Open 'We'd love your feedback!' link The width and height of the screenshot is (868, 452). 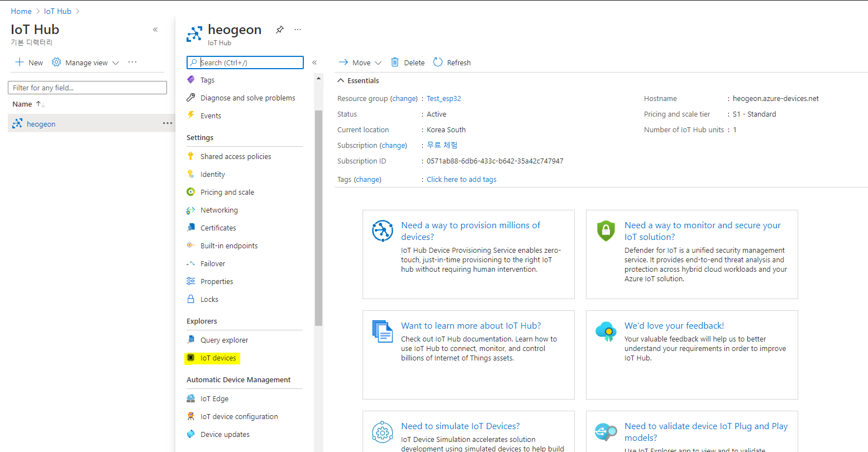(674, 325)
